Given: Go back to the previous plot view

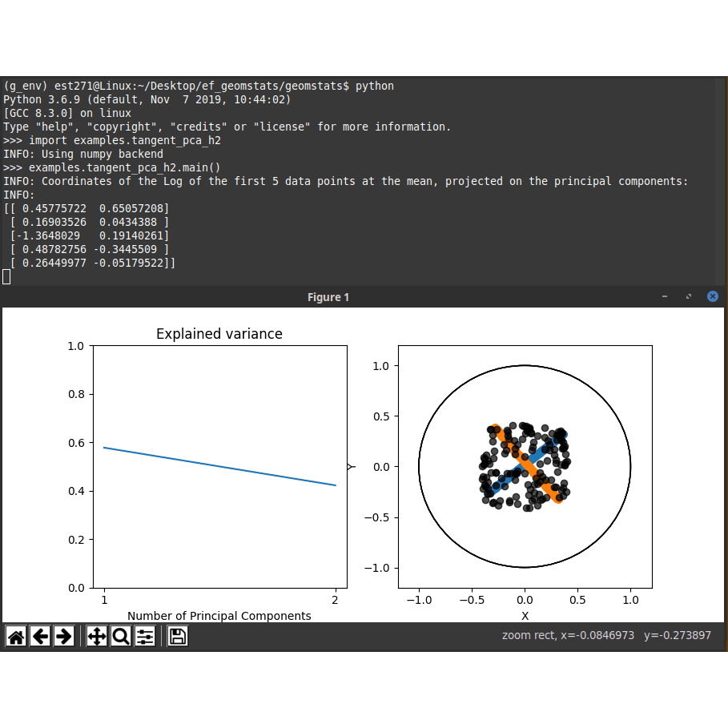Looking at the screenshot, I should click(x=40, y=637).
